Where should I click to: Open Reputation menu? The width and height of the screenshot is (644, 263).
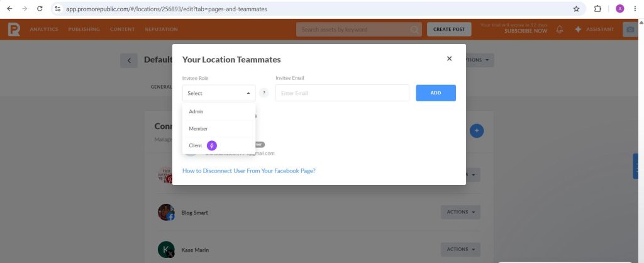162,29
